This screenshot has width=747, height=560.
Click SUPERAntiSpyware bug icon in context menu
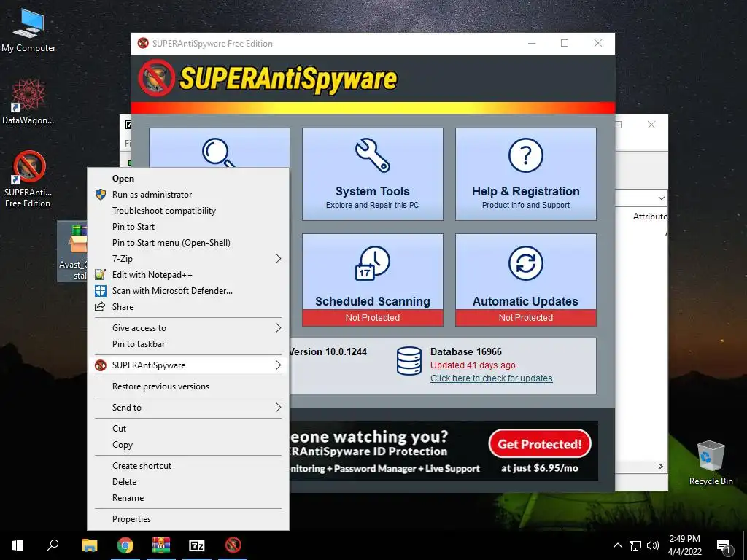pyautogui.click(x=101, y=365)
